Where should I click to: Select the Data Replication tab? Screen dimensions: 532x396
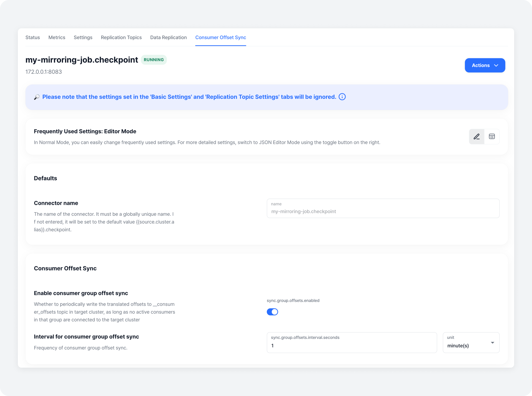click(x=168, y=37)
